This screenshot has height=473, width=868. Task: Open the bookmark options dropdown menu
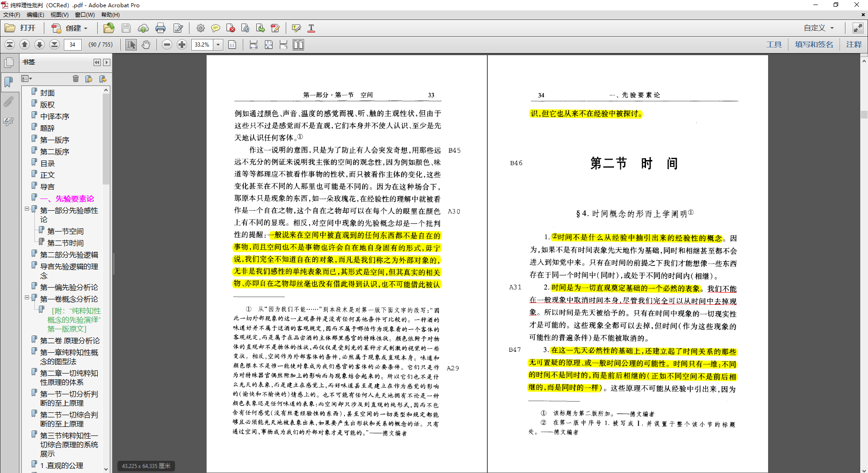click(27, 79)
